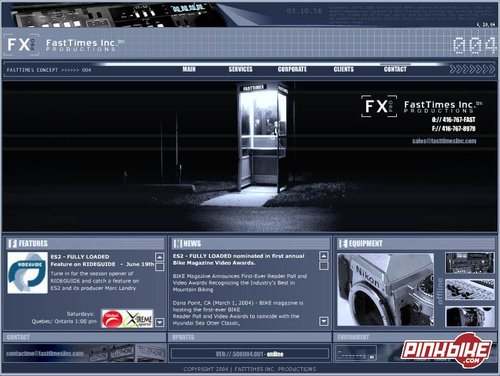Click the FASTTIMES CONCEPT 004 label
Screen dimensions: 500x376
click(x=49, y=70)
